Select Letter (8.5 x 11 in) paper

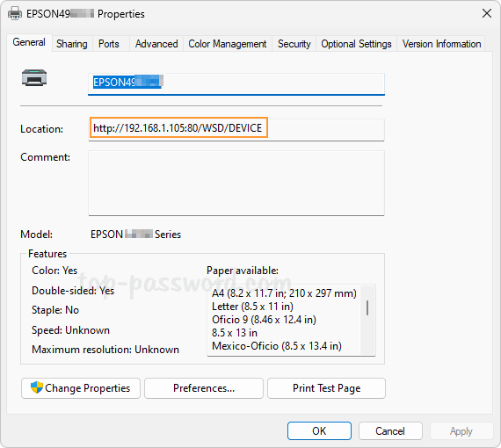pyautogui.click(x=252, y=307)
